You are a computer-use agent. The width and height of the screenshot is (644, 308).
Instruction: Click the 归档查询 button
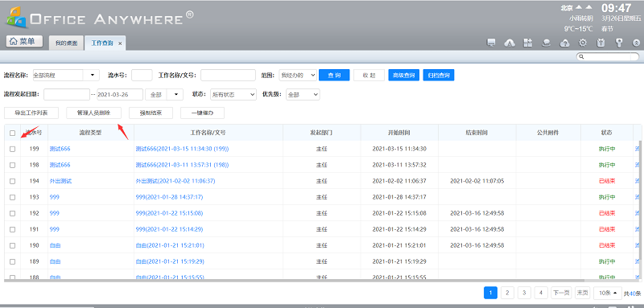(439, 75)
